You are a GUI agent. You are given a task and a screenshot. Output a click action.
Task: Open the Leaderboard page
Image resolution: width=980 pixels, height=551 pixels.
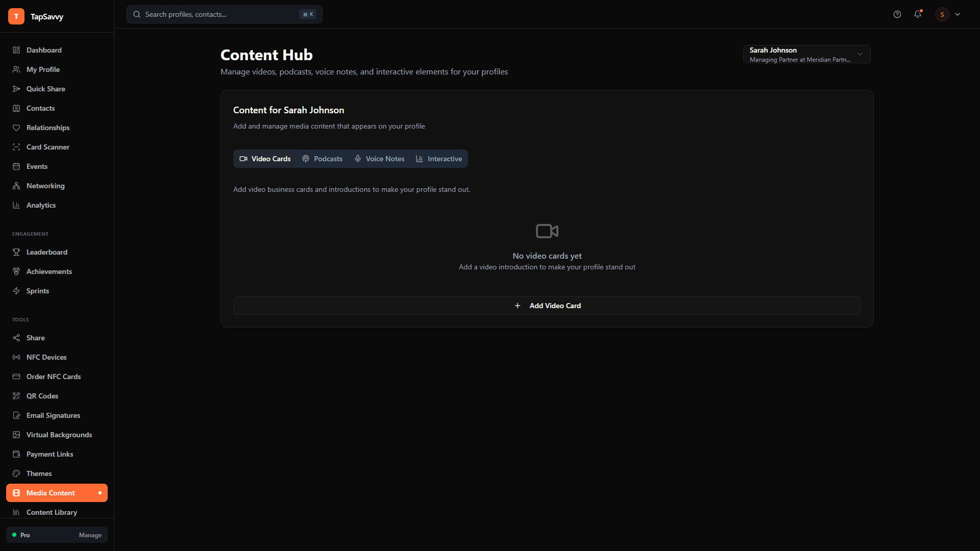(x=47, y=252)
